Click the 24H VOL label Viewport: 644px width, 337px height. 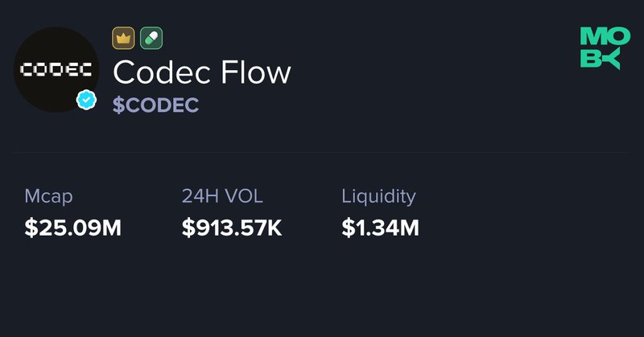click(x=222, y=195)
